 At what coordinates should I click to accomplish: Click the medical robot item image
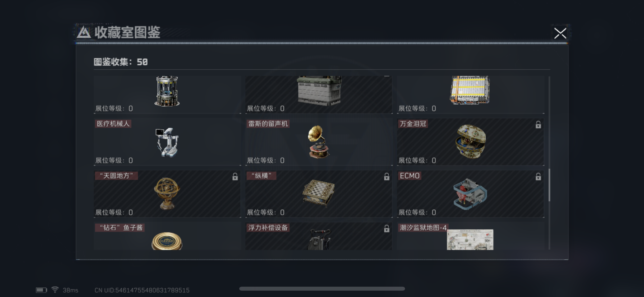167,142
